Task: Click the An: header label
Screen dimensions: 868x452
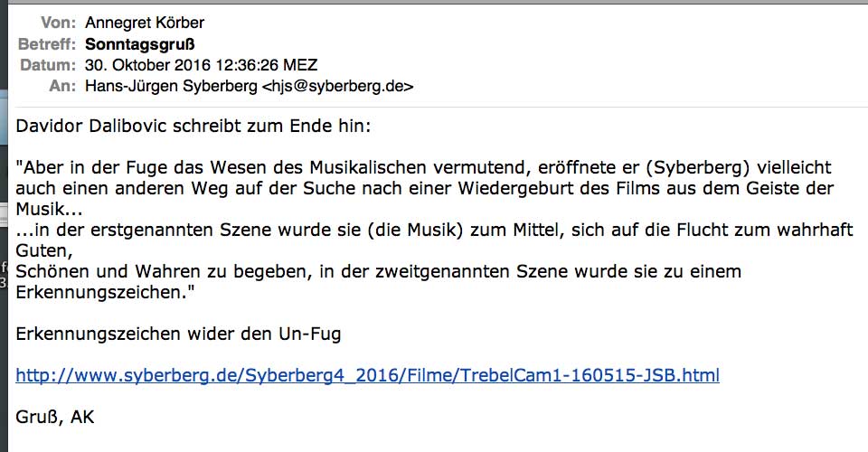Action: tap(62, 87)
